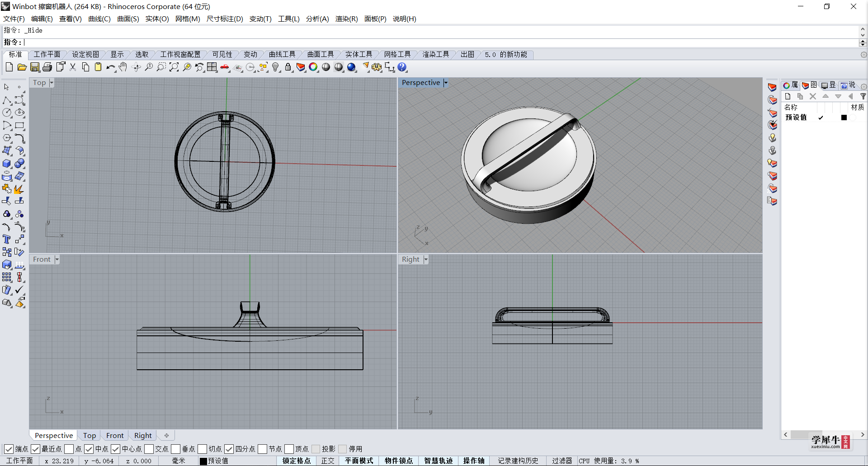Enable the 切点 osnap checkbox
This screenshot has width=868, height=466.
point(202,449)
